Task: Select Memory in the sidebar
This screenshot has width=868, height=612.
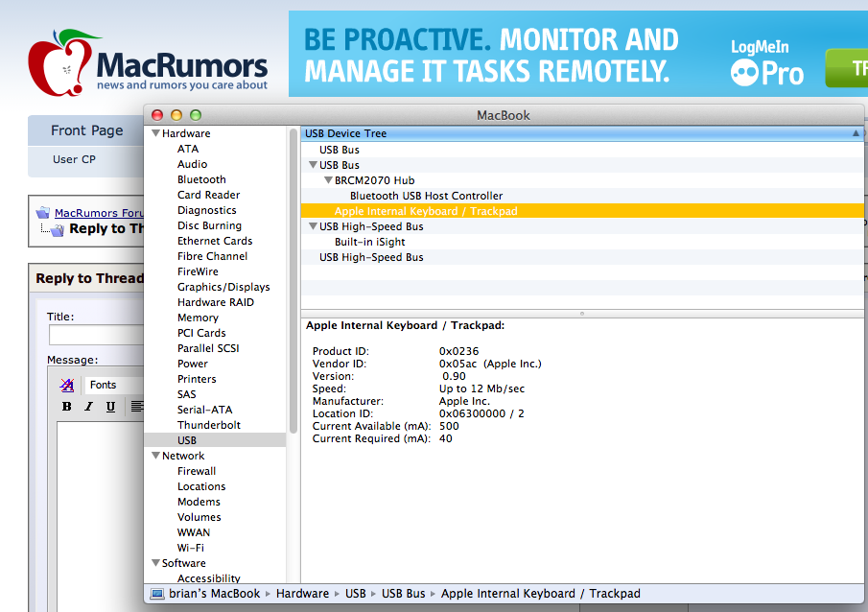Action: (x=198, y=318)
